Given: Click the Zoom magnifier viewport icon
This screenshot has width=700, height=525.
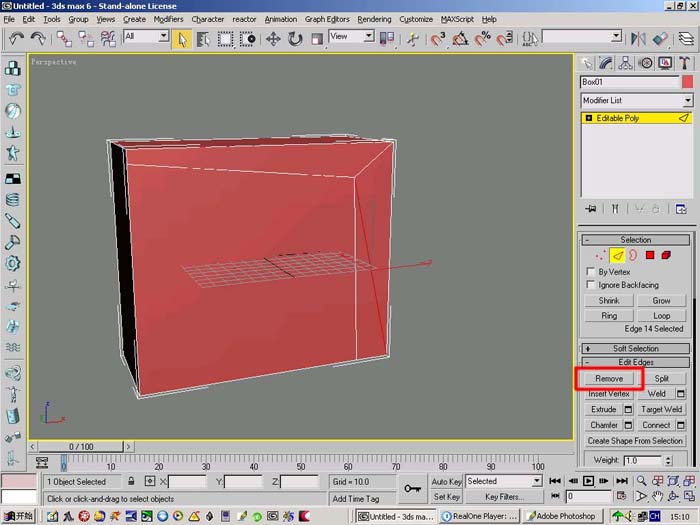Looking at the screenshot, I should (641, 481).
